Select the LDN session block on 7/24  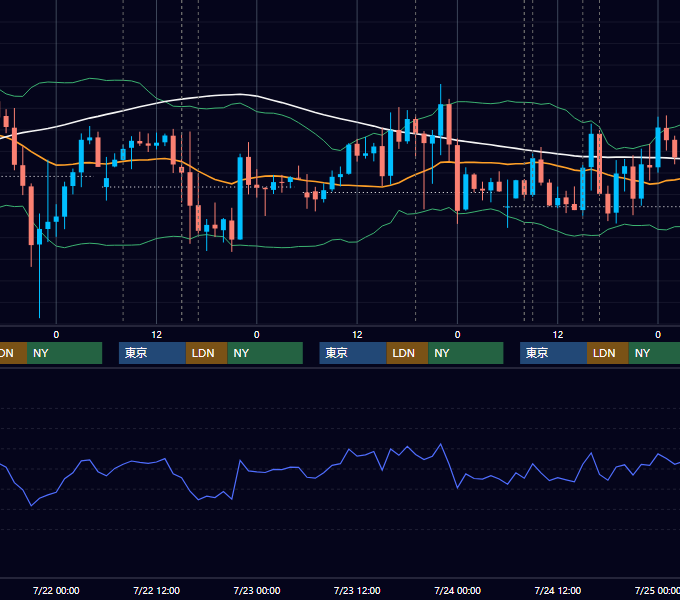tap(608, 353)
